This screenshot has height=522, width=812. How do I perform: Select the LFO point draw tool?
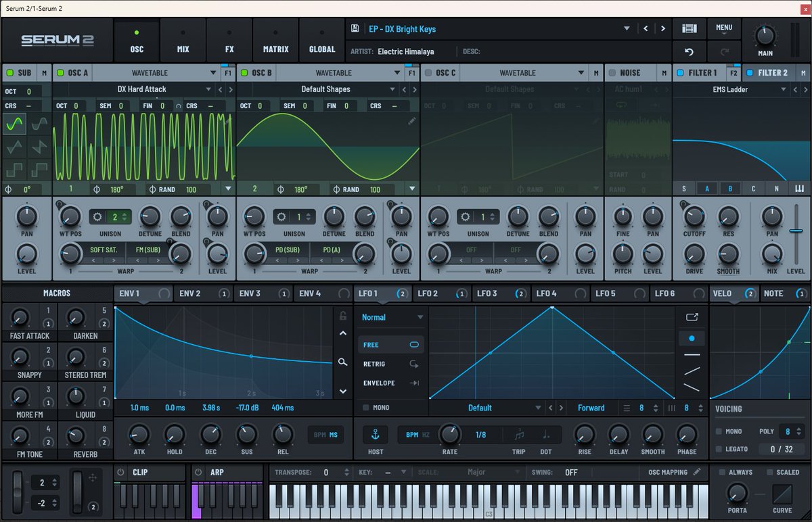[x=692, y=337]
